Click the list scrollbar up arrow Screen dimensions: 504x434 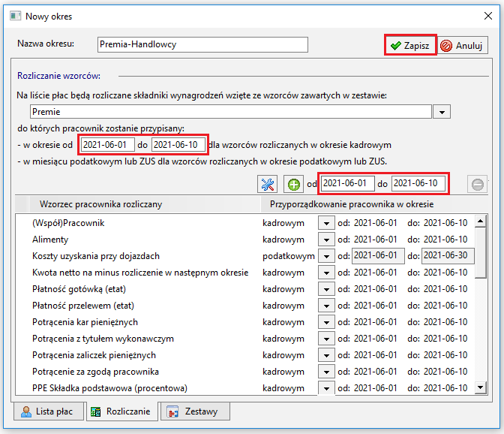point(480,221)
